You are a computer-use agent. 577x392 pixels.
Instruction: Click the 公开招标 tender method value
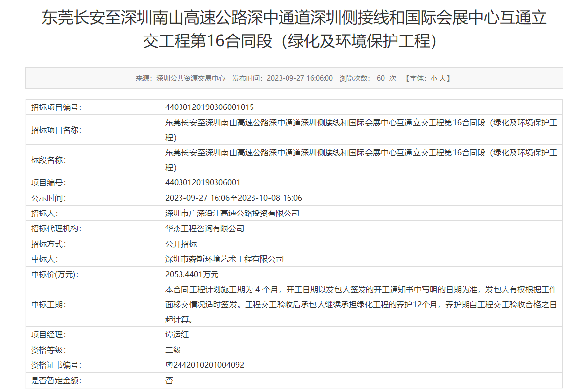181,244
